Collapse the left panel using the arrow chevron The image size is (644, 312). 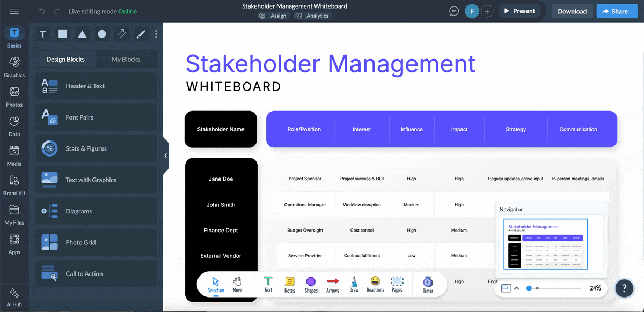coord(166,155)
